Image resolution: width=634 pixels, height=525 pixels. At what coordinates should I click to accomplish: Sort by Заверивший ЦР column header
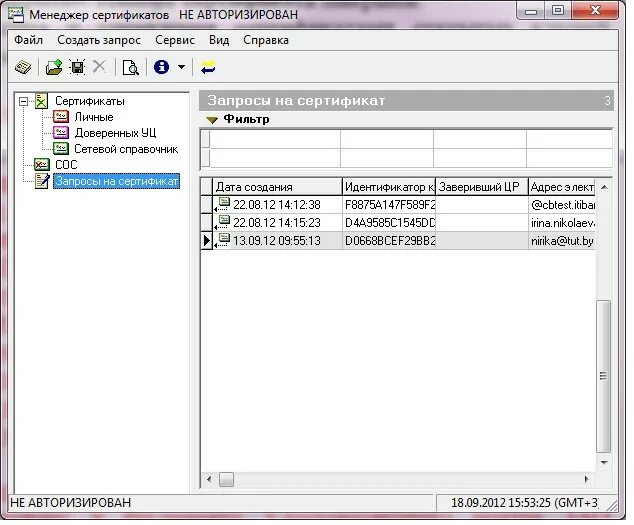(482, 187)
